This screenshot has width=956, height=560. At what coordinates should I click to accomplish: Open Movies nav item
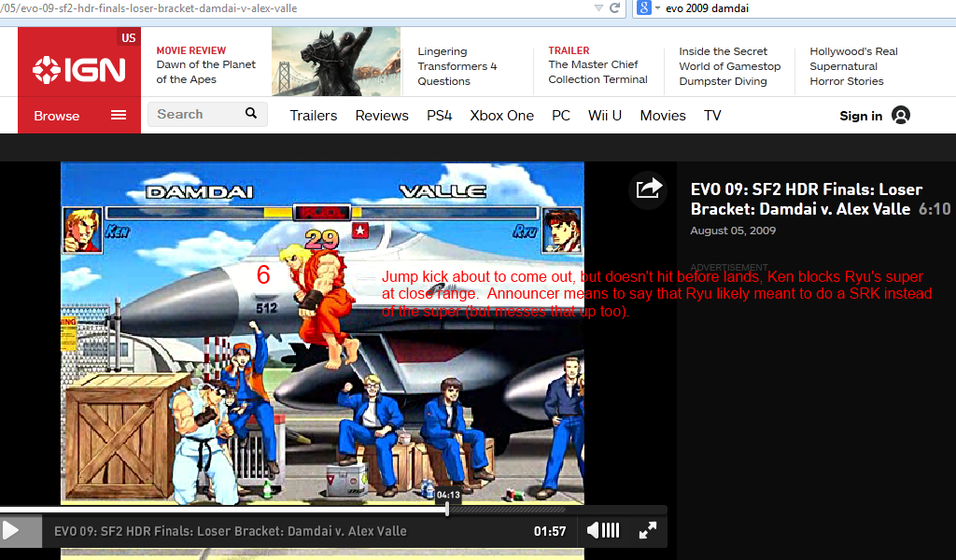[663, 115]
